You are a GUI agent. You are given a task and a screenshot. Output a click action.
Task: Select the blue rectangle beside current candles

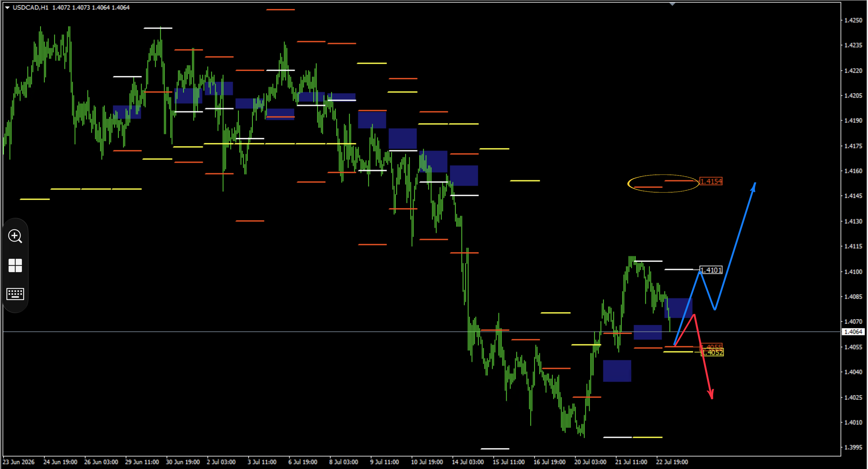pyautogui.click(x=678, y=308)
